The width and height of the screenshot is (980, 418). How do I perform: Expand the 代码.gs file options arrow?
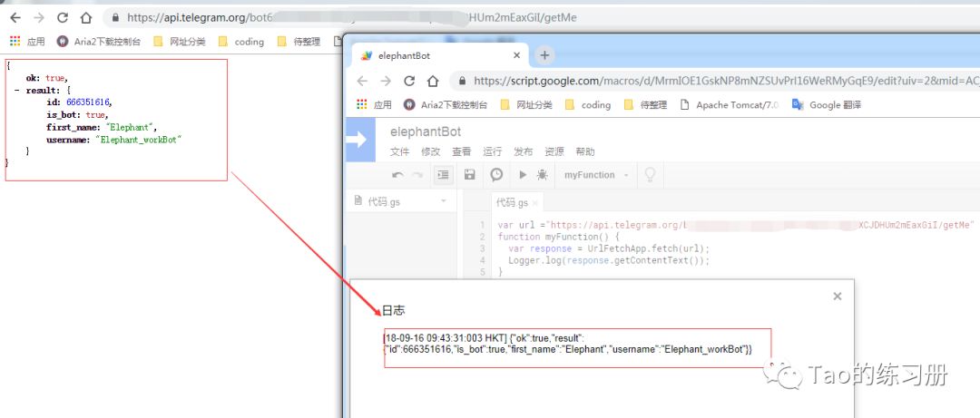(x=444, y=200)
